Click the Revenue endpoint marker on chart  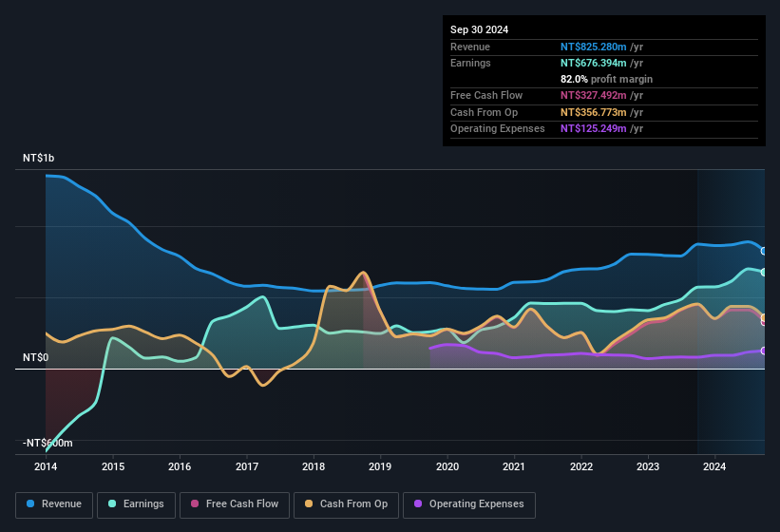tap(764, 251)
